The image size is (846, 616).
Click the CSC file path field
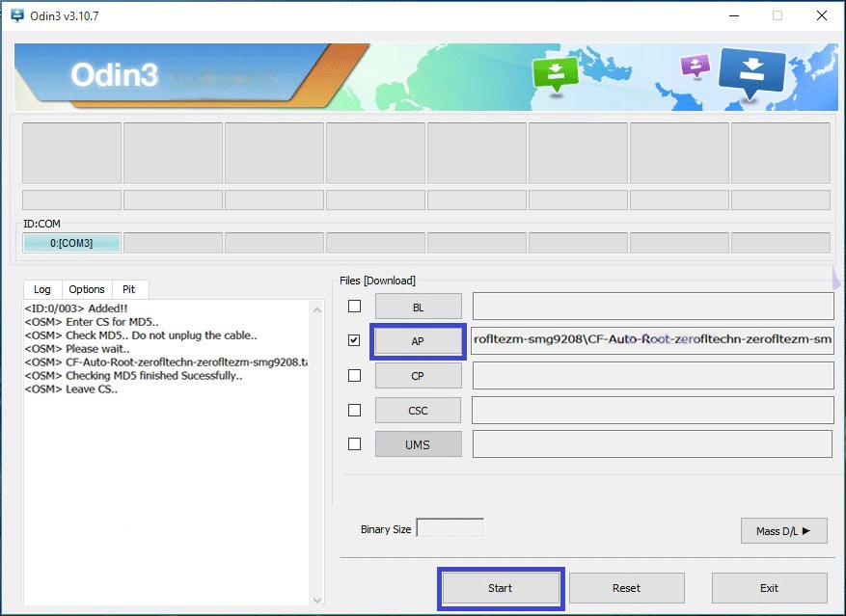pyautogui.click(x=653, y=410)
